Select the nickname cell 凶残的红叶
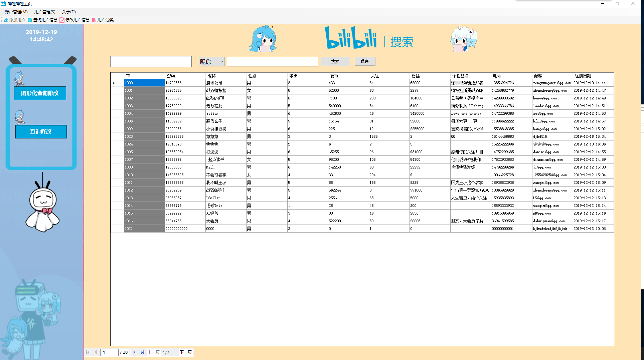This screenshot has height=363, width=644. pyautogui.click(x=226, y=98)
